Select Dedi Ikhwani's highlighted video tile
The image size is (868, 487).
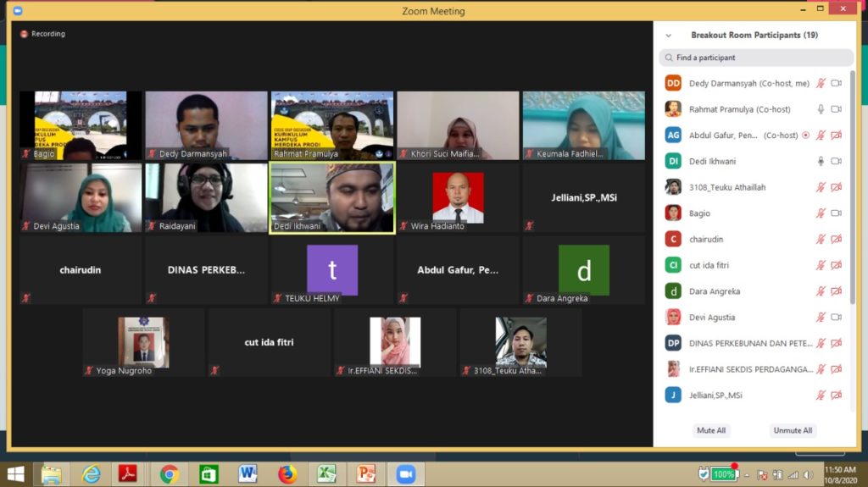tap(331, 197)
